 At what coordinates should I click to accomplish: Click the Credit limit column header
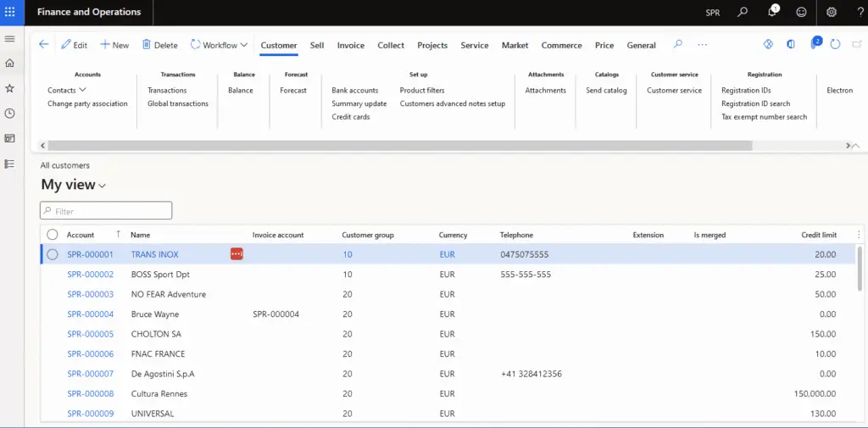(819, 235)
